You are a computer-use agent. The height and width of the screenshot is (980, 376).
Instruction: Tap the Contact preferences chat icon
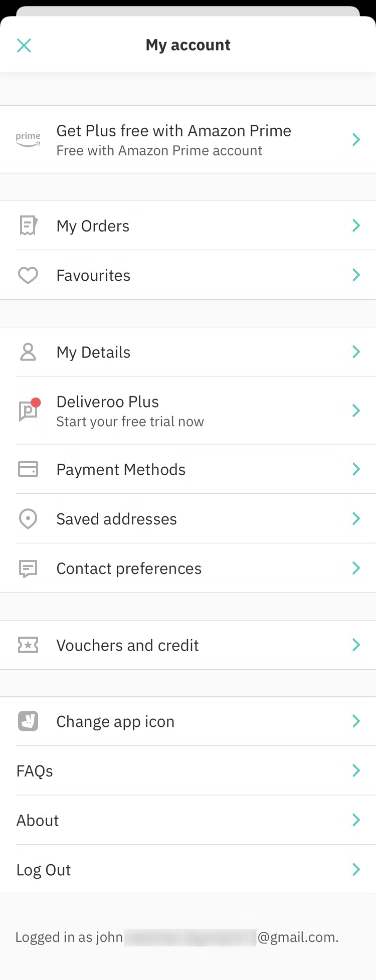click(28, 568)
